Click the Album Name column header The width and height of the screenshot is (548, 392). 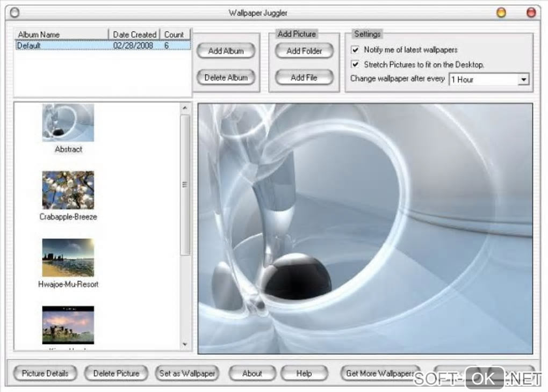[x=61, y=34]
